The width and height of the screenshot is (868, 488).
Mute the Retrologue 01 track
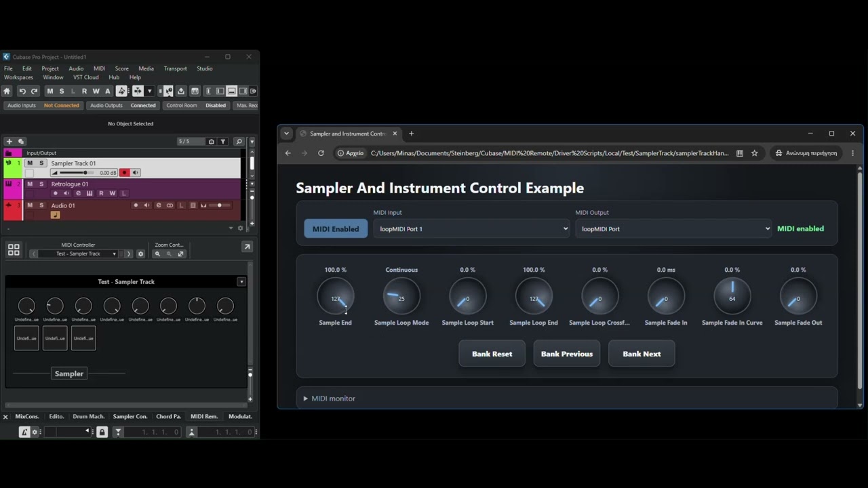[30, 184]
